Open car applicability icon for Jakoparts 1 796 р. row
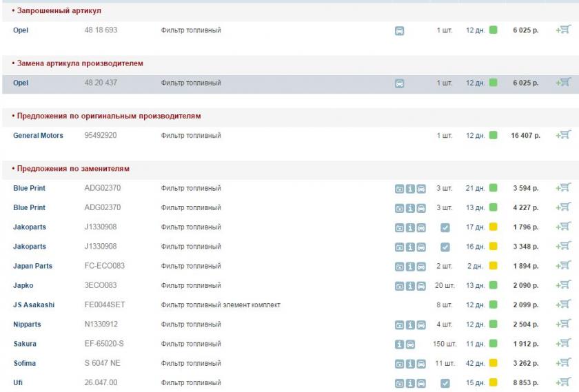 click(421, 228)
